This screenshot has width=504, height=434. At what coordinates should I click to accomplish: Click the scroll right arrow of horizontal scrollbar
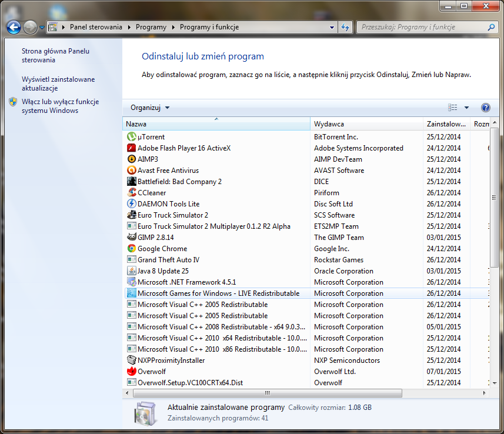[485, 393]
